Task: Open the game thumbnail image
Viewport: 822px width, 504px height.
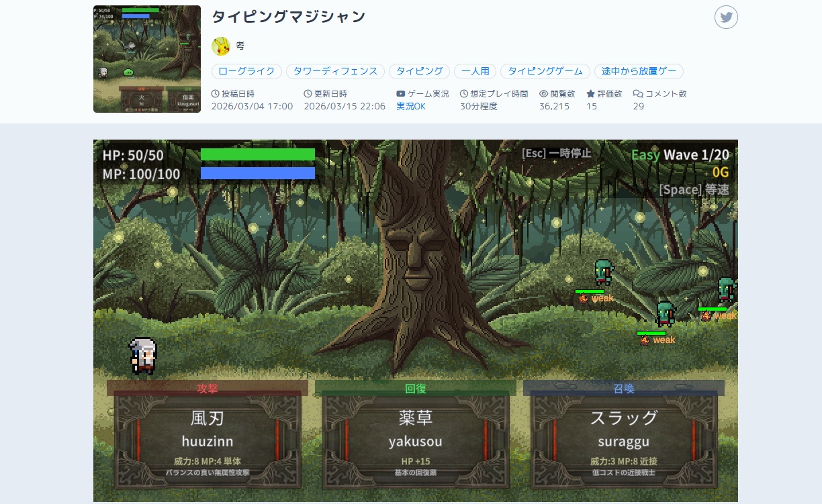Action: [147, 59]
